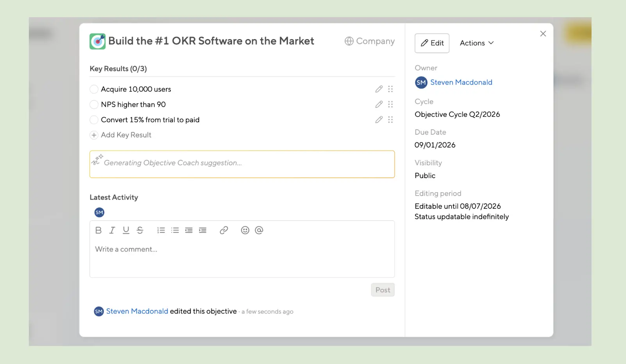Click drag handle for 'Convert 15% from trial to paid'
Viewport: 626px width, 364px height.
coord(390,120)
